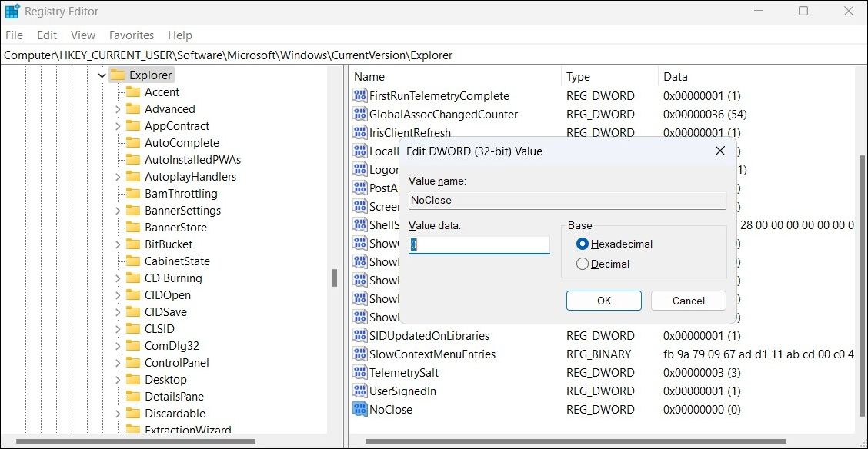The image size is (868, 449).
Task: Collapse the Explorer key
Action: 102,75
